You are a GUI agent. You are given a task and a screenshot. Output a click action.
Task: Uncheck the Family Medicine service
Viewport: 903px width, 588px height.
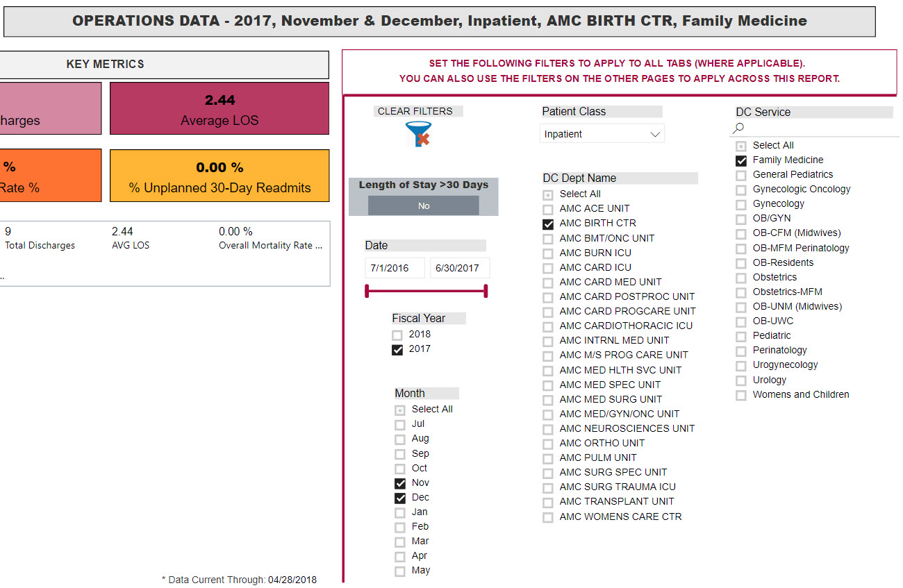click(741, 160)
